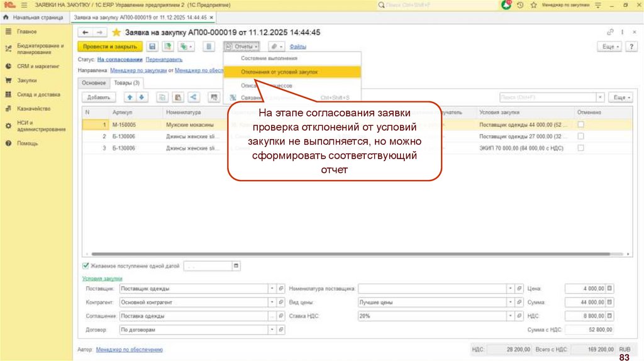This screenshot has height=361, width=644.
Task: Open the attachments paperclip icon
Action: tap(274, 47)
